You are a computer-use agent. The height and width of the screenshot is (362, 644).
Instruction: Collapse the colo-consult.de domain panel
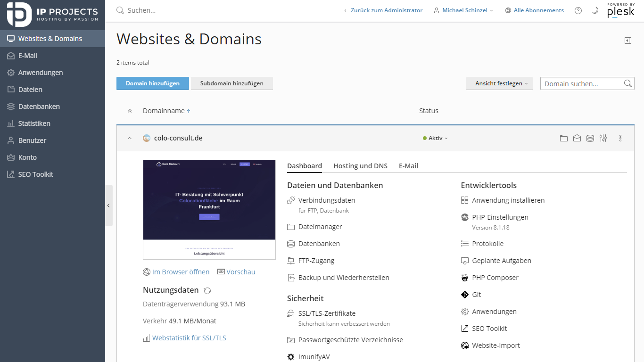pos(129,138)
